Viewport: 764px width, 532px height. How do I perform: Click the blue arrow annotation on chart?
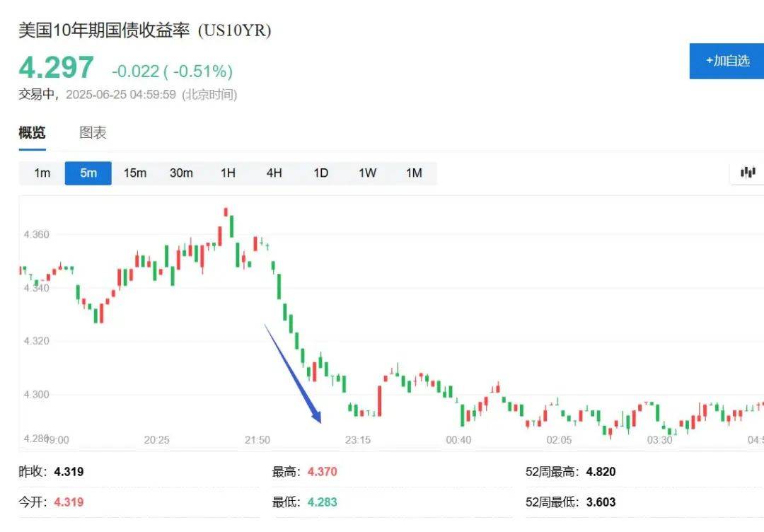[x=291, y=371]
